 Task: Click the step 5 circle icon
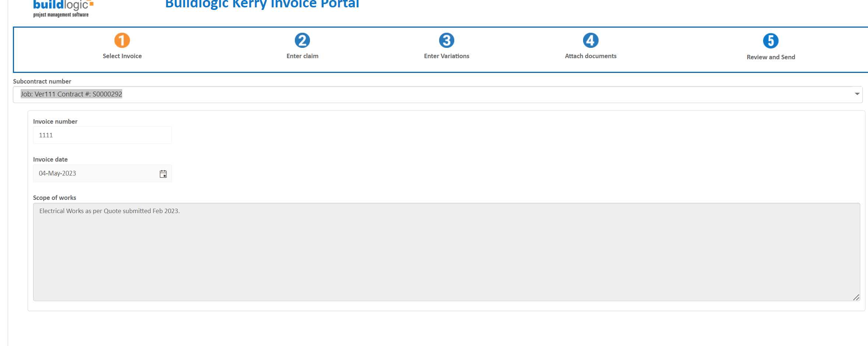(771, 41)
